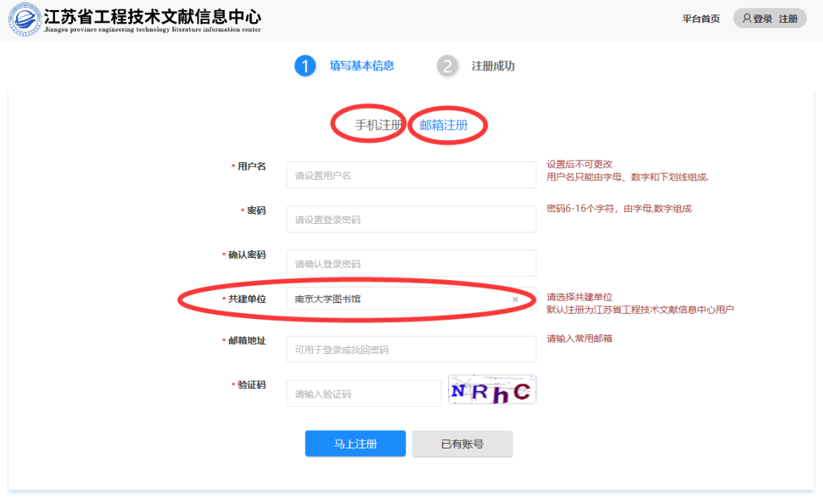The image size is (823, 504).
Task: Click the 确认密码 input box
Action: [x=411, y=263]
